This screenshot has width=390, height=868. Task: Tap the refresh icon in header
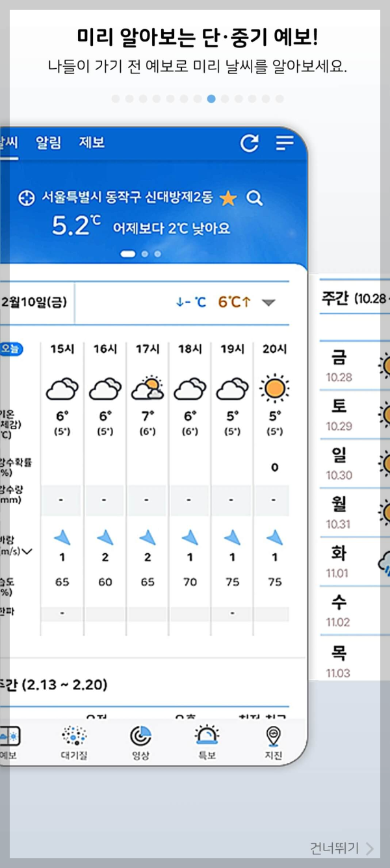(x=250, y=143)
